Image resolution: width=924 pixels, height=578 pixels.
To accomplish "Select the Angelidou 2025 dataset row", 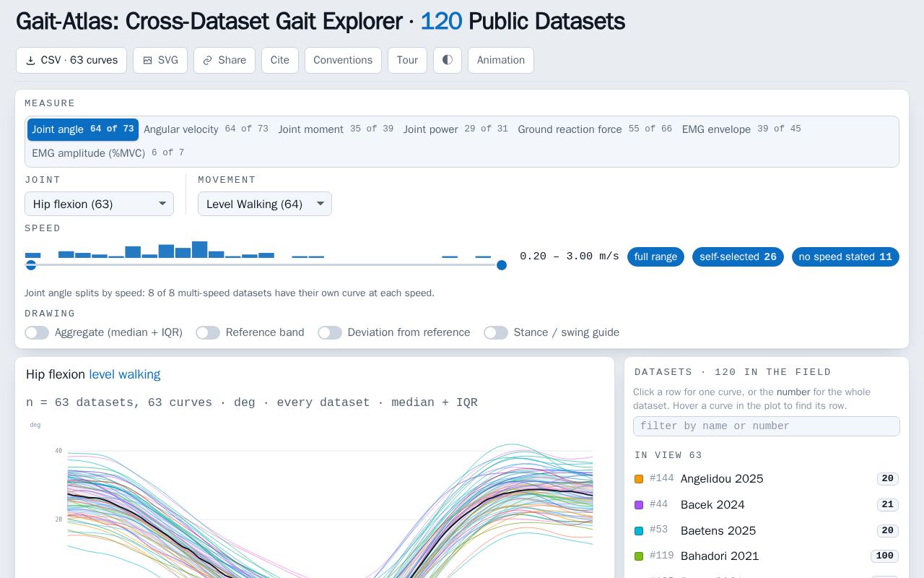I will 767,479.
